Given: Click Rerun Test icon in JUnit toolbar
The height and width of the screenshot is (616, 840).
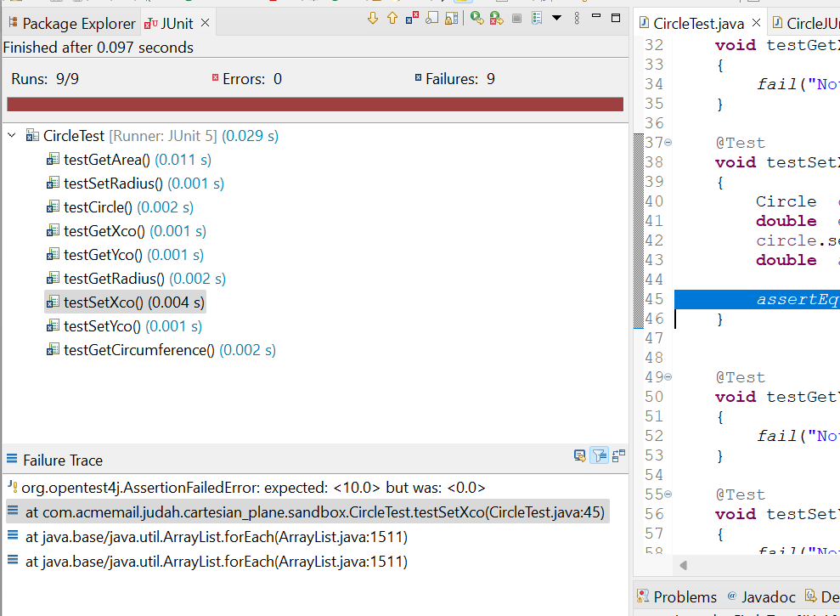Looking at the screenshot, I should click(476, 18).
